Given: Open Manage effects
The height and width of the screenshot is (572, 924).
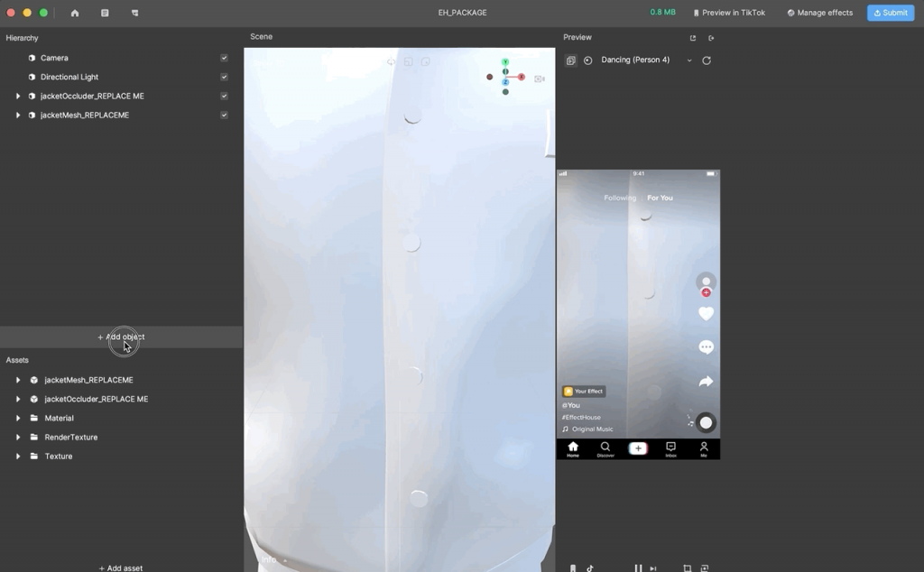Looking at the screenshot, I should (819, 13).
